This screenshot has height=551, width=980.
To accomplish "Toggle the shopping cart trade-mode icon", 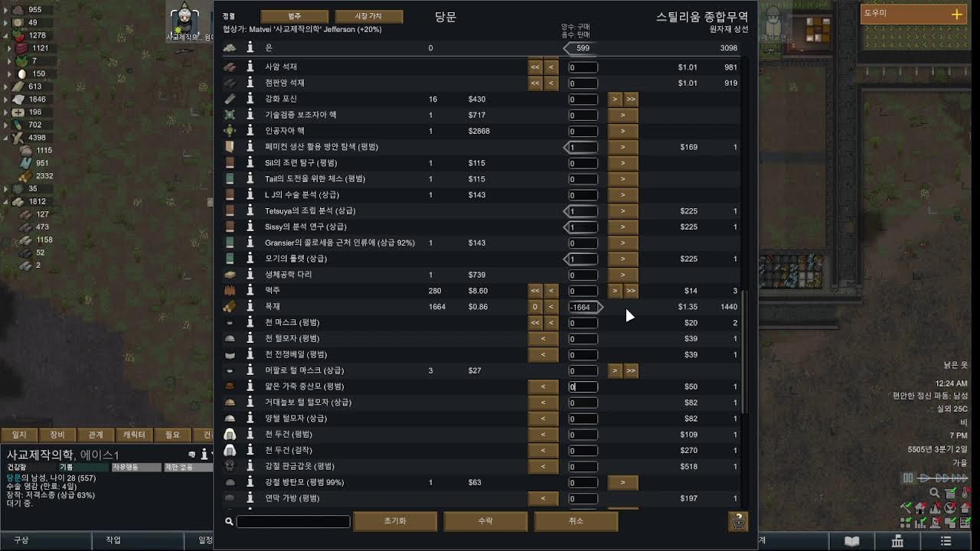I will click(738, 521).
